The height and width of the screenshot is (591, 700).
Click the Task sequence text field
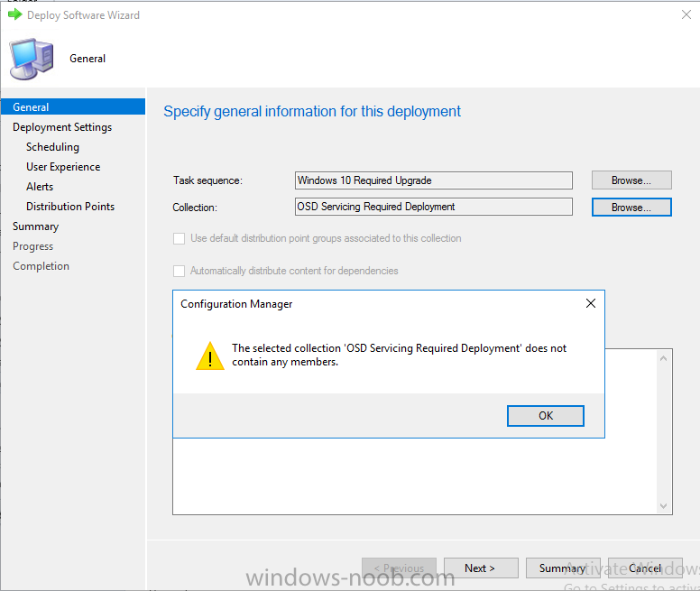point(434,180)
